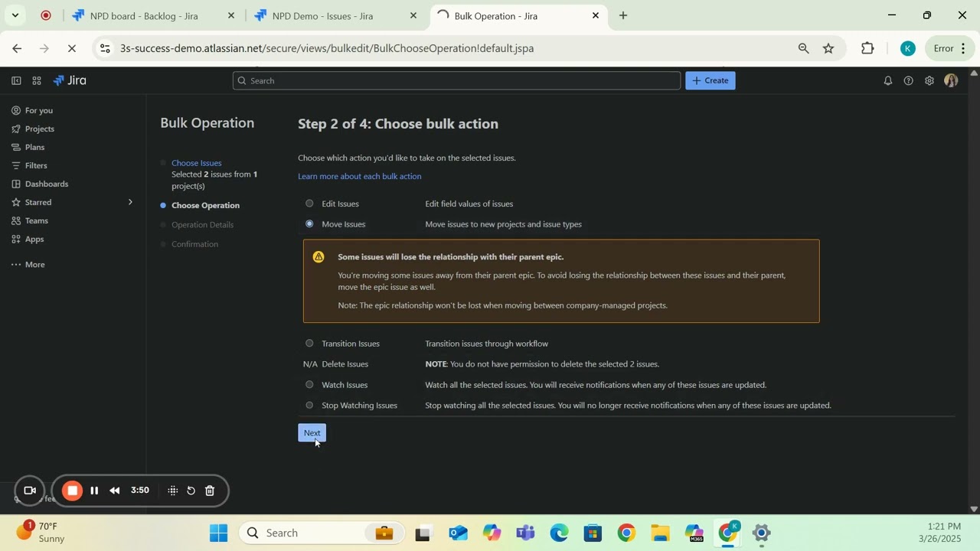Open the Chrome extensions puzzle icon
Viewport: 980px width, 551px height.
click(867, 48)
